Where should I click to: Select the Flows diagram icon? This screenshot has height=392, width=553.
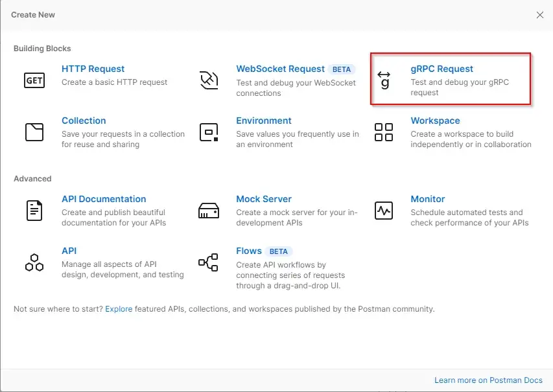pos(209,262)
